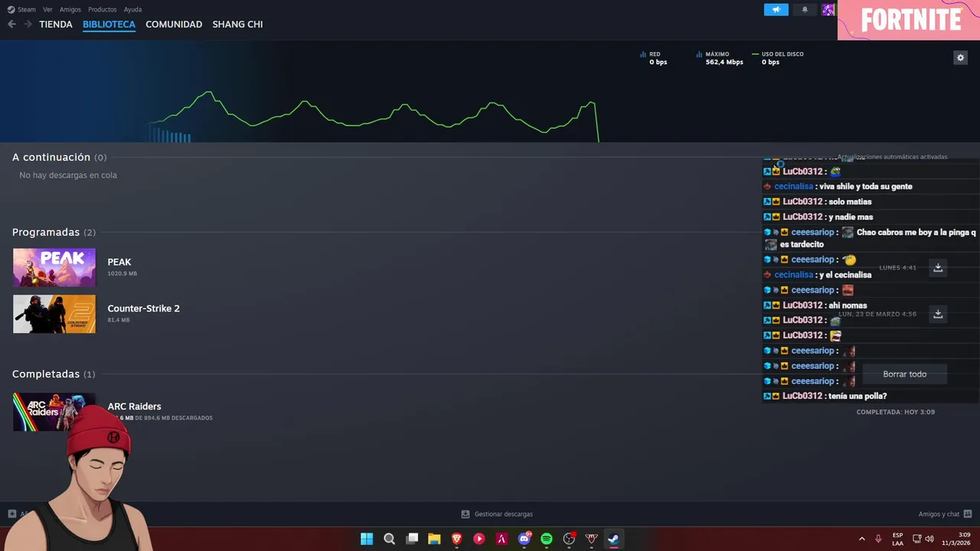The width and height of the screenshot is (980, 551).
Task: Click the microphone tray icon
Action: (x=878, y=539)
